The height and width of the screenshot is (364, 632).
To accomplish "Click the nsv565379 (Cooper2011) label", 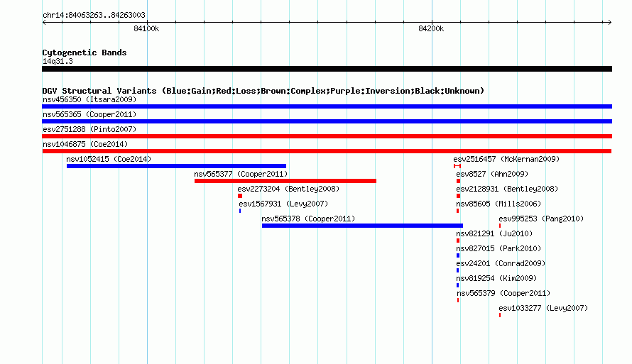I will click(x=503, y=293).
